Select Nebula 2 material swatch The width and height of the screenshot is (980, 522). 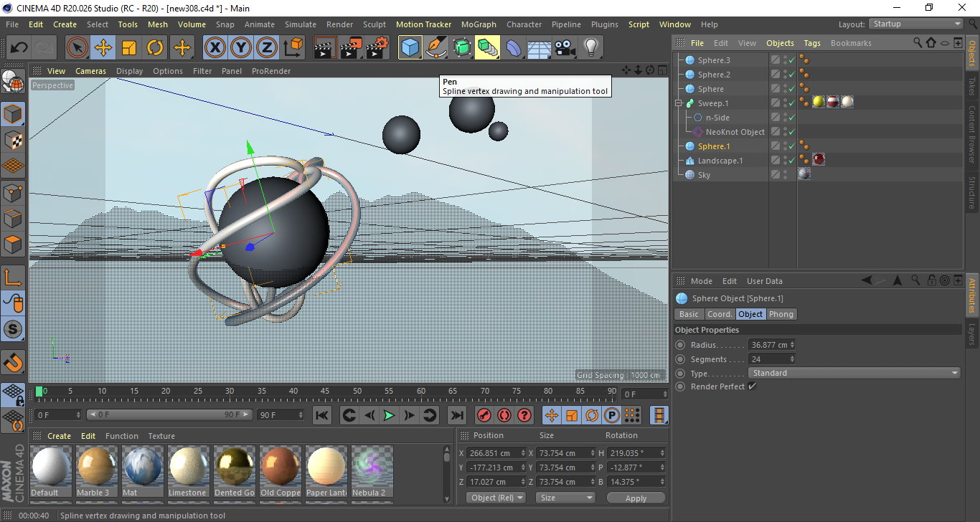tap(372, 473)
